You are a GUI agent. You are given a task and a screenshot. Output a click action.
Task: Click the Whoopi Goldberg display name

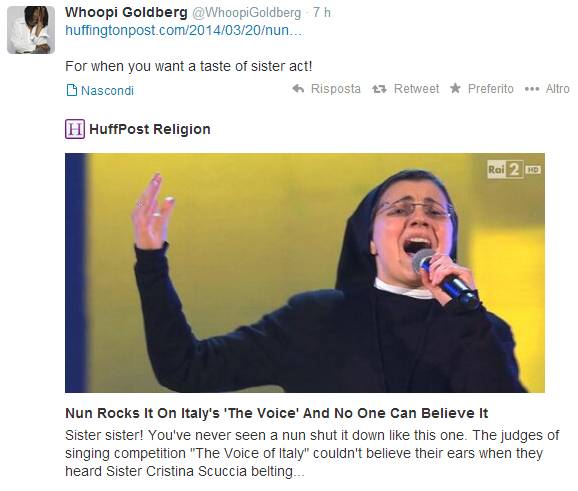click(126, 13)
